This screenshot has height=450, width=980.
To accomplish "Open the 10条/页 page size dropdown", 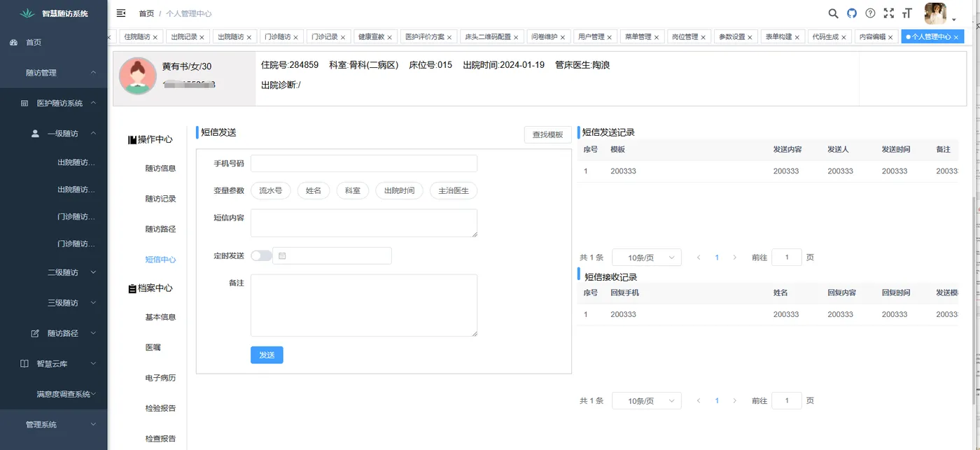I will tap(645, 257).
